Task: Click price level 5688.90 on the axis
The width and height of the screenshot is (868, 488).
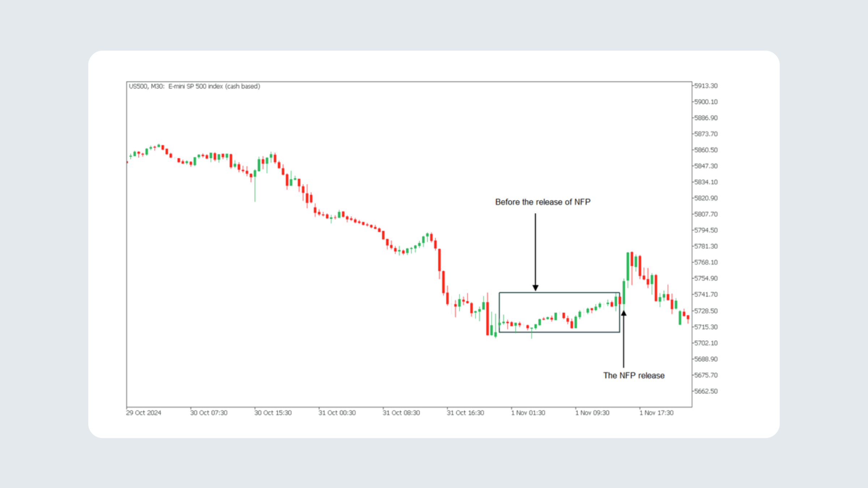Action: point(706,359)
